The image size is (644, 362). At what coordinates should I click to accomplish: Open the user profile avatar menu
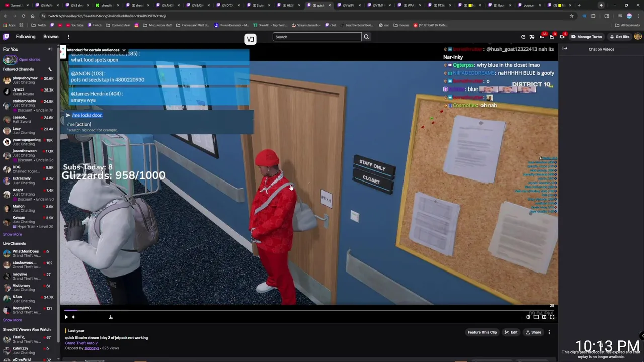click(638, 37)
